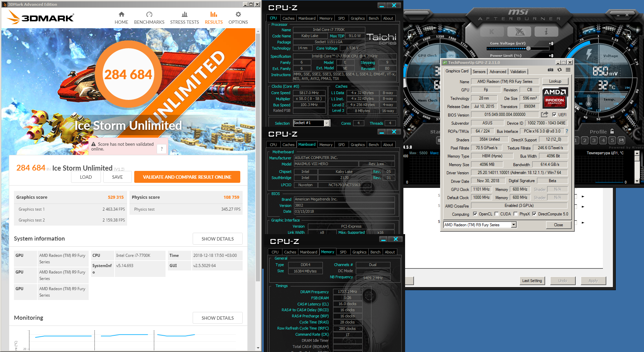The image size is (644, 352).
Task: Select Afterburner profile slot 2
Action: point(585,140)
